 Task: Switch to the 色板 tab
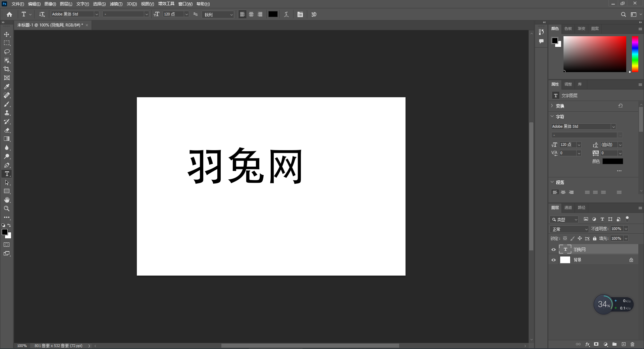click(568, 28)
